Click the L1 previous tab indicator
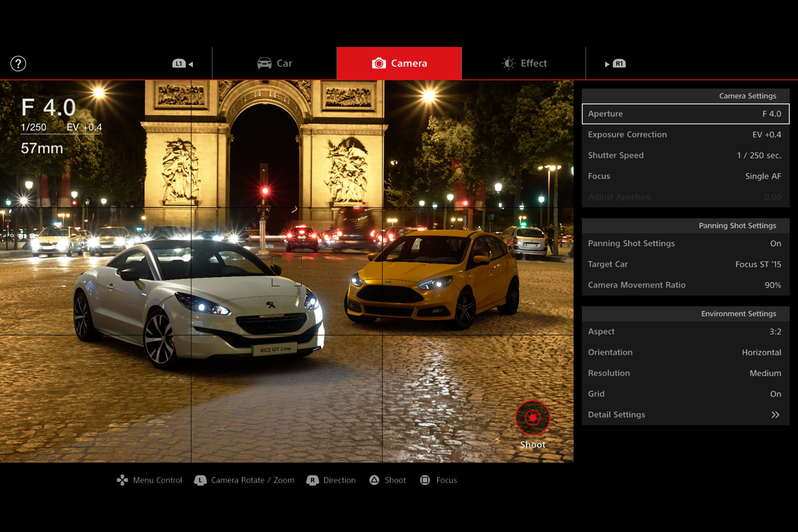The image size is (798, 532). pos(183,64)
